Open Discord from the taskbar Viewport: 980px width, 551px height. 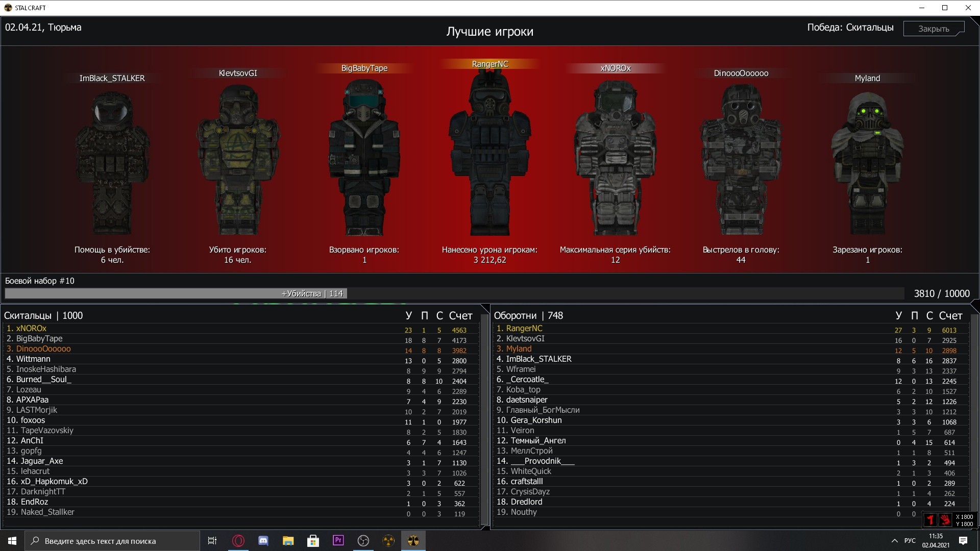point(263,541)
